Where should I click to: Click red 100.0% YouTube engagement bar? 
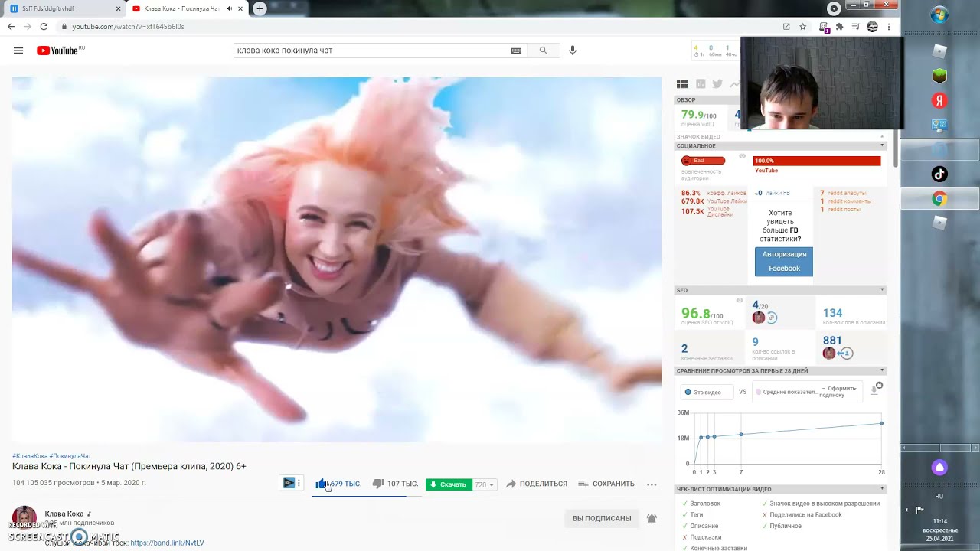pos(817,161)
